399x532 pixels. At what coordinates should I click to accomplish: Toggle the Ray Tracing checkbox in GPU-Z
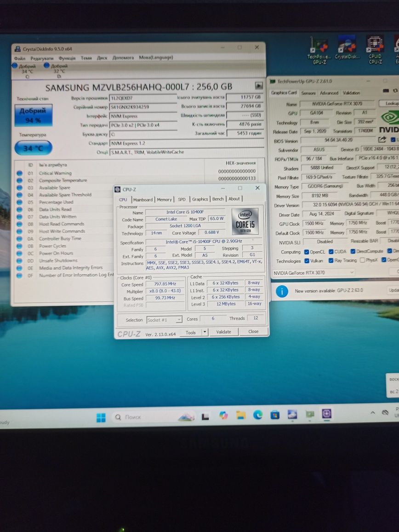331,260
